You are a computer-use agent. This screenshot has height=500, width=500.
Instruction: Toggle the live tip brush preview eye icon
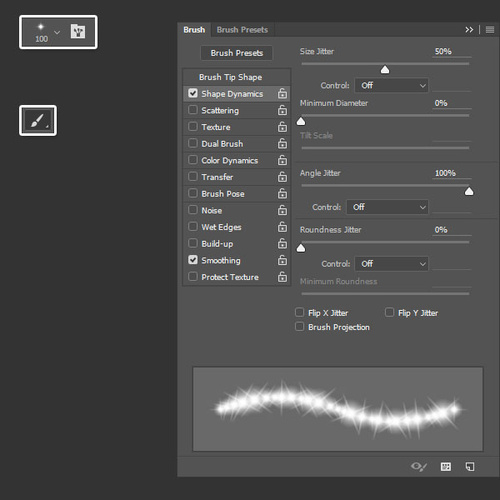click(x=419, y=466)
